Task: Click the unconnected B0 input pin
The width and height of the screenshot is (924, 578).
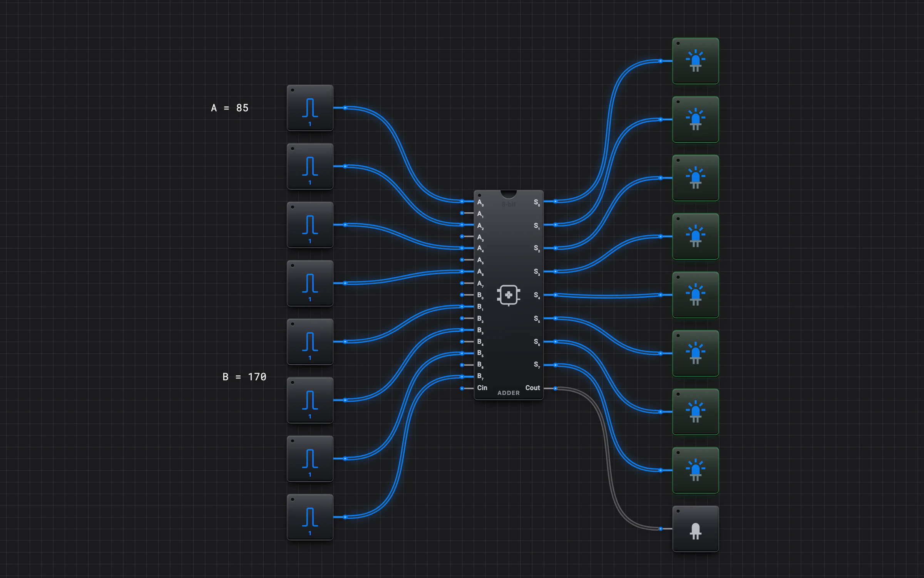Action: [462, 295]
